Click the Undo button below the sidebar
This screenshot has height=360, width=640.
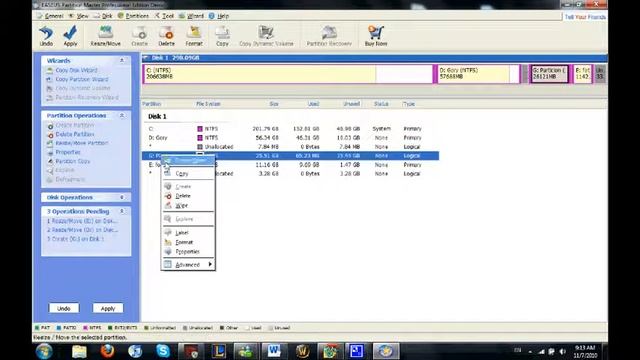pos(64,309)
